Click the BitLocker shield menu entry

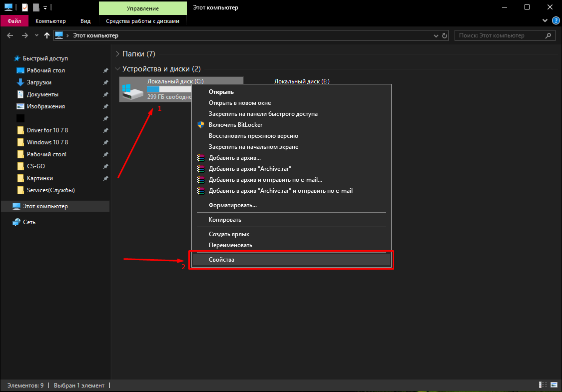click(291, 125)
